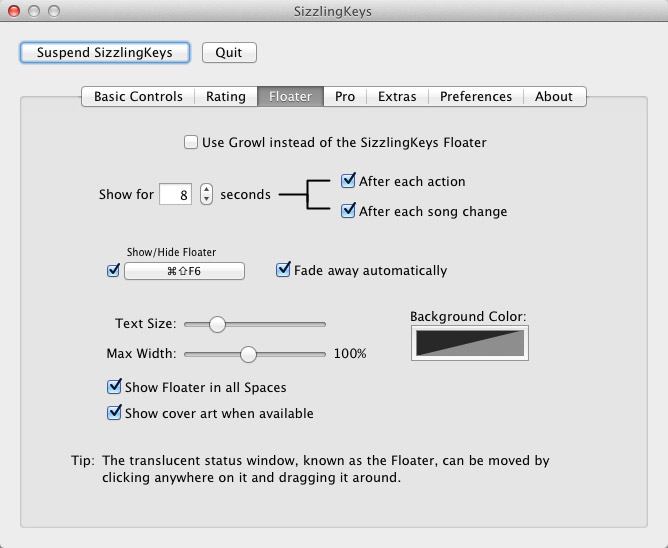Decrease the seconds stepper value

pyautogui.click(x=207, y=199)
